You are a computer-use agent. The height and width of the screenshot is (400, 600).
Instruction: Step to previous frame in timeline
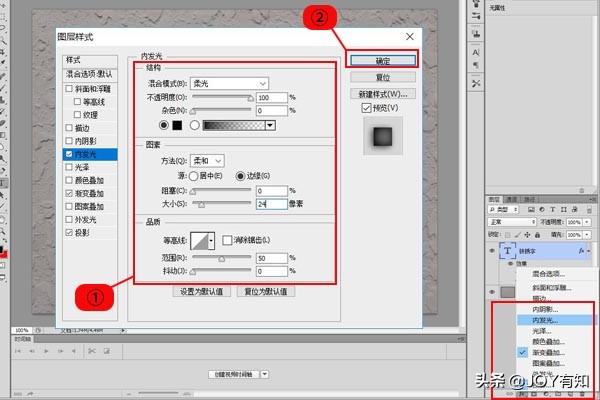(x=32, y=351)
